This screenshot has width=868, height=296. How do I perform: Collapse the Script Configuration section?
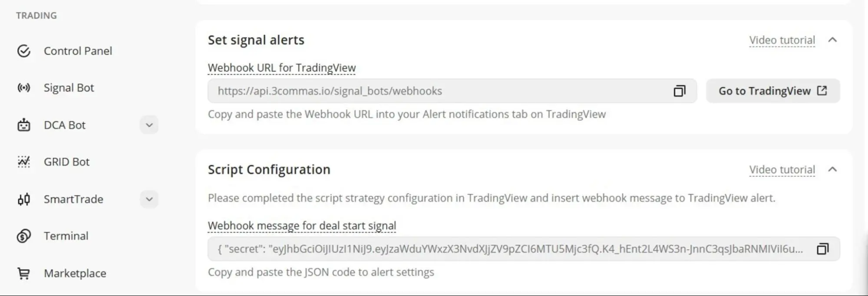point(832,169)
